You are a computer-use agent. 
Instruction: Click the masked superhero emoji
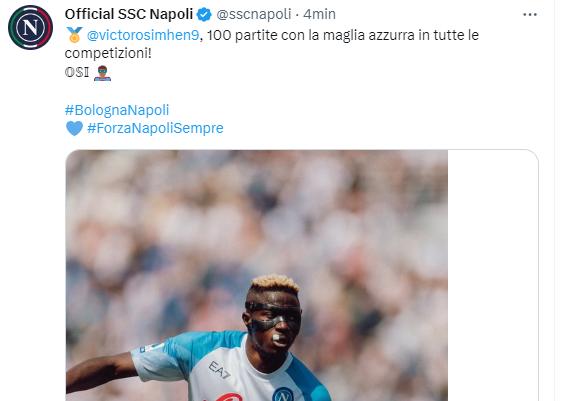tap(102, 73)
